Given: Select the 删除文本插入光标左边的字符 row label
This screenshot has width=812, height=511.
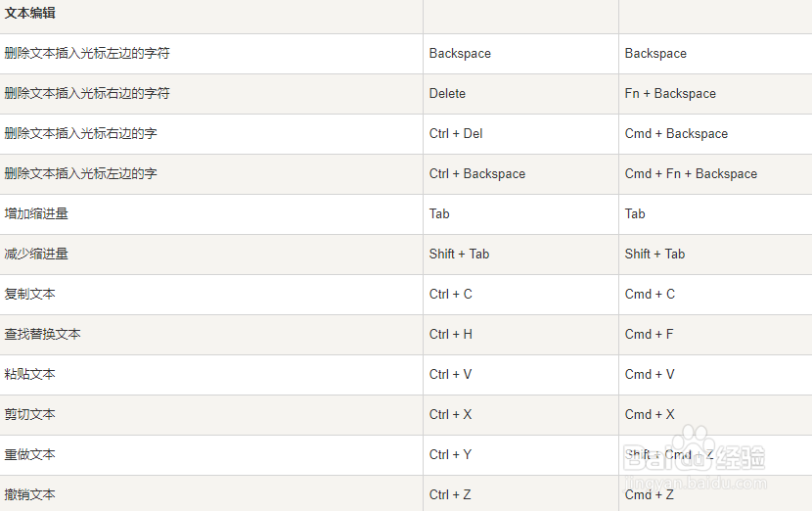Looking at the screenshot, I should (x=87, y=54).
